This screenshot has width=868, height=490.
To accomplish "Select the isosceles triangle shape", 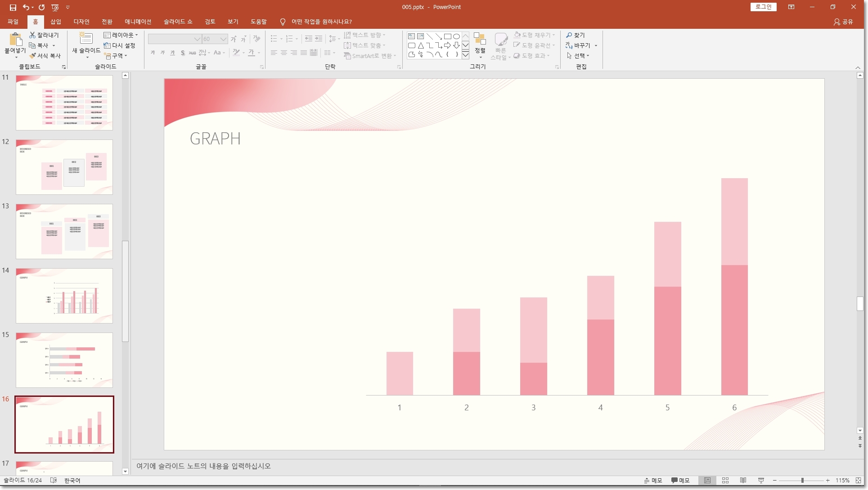I will pos(420,45).
